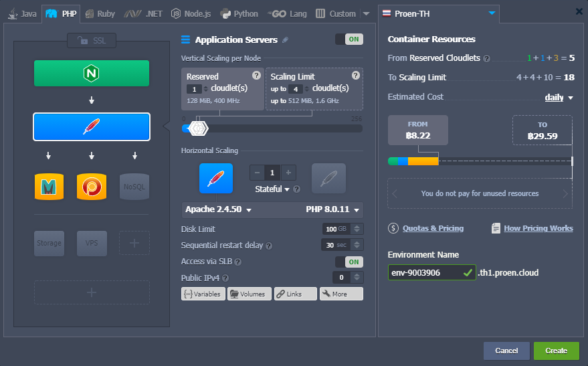Open How Pricing Works link

[x=538, y=228]
